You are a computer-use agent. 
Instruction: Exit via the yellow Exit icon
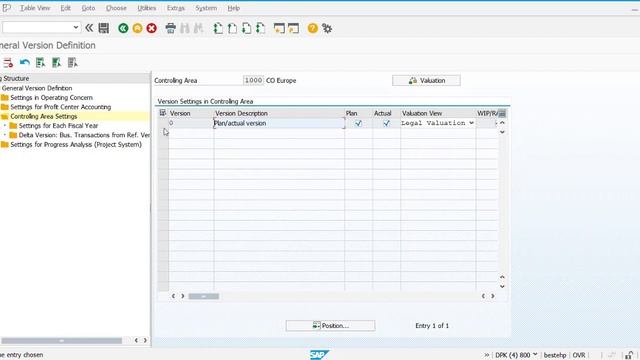pyautogui.click(x=138, y=28)
